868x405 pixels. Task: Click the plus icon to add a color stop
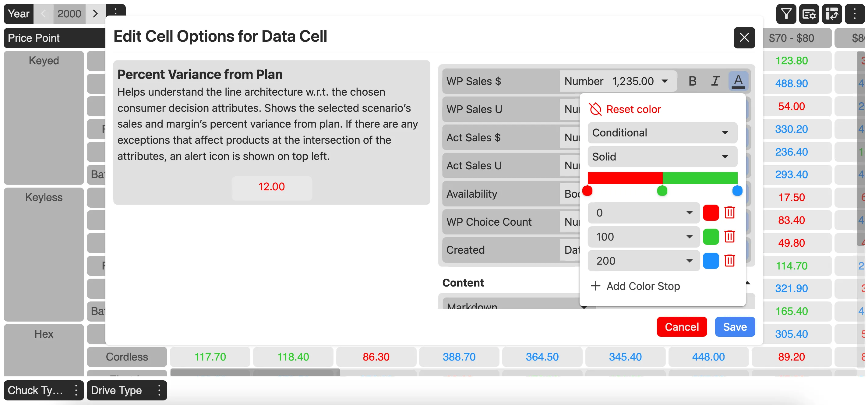coord(596,286)
